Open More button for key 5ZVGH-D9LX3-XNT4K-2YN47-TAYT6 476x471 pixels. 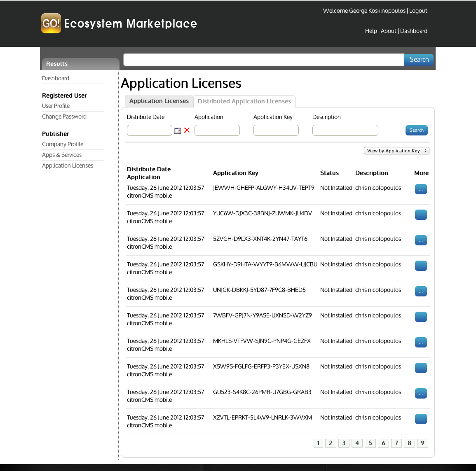[x=421, y=240]
